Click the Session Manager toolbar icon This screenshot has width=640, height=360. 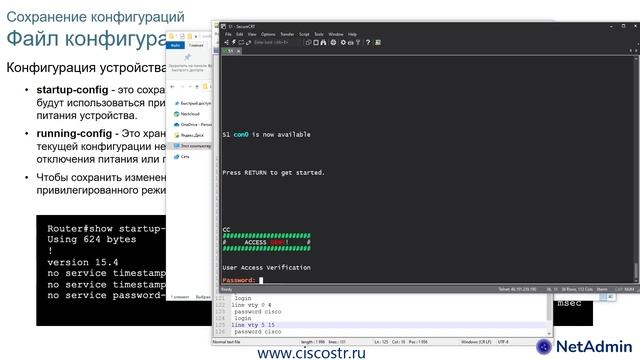click(x=227, y=42)
